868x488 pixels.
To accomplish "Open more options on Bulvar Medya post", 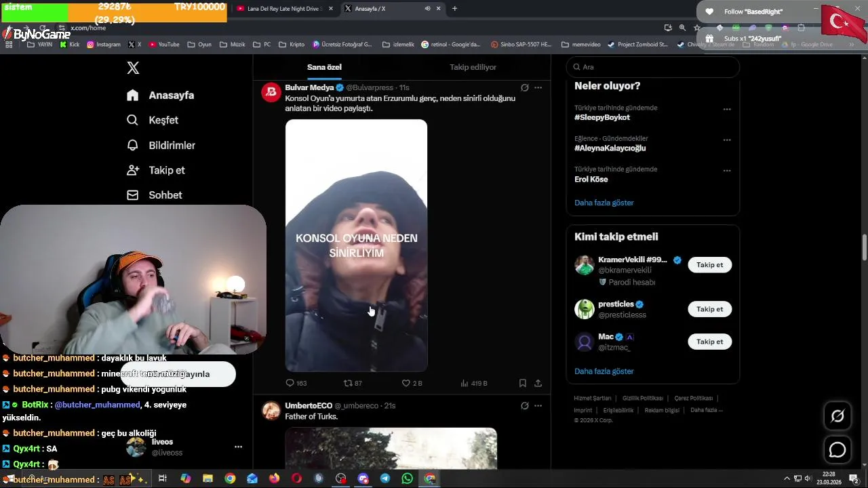I will pyautogui.click(x=538, y=87).
